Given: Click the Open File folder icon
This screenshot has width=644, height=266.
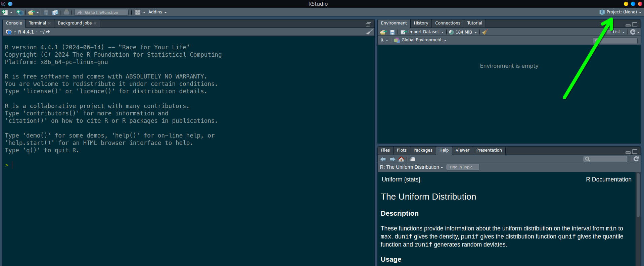Looking at the screenshot, I should click(31, 12).
